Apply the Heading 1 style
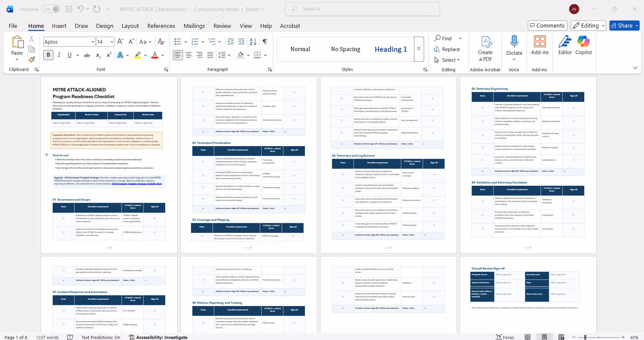 (391, 49)
